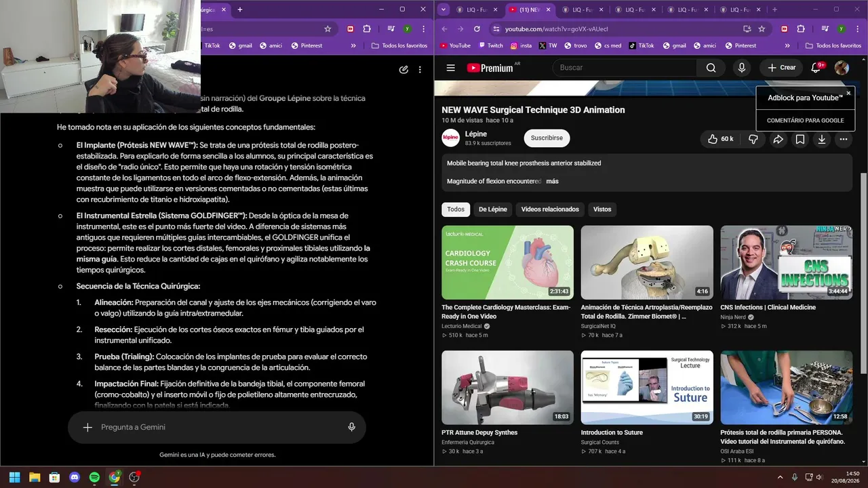Click the Crear button
Screen dimensions: 868x488
point(781,68)
